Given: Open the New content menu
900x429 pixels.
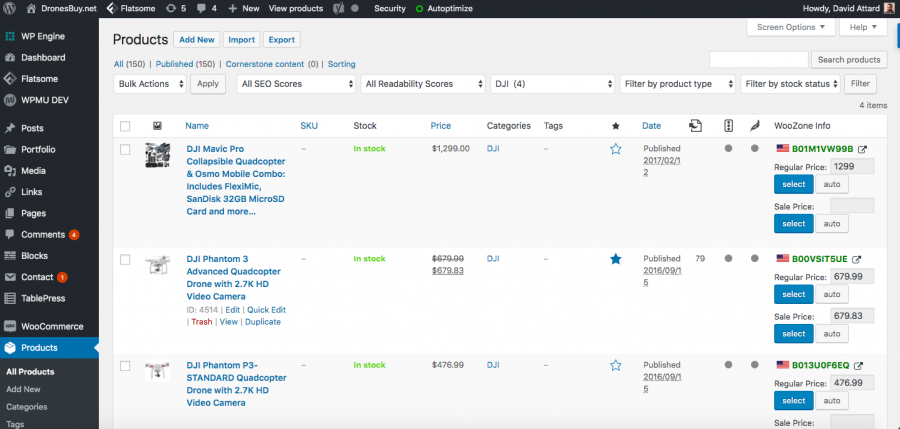Looking at the screenshot, I should (x=244, y=9).
